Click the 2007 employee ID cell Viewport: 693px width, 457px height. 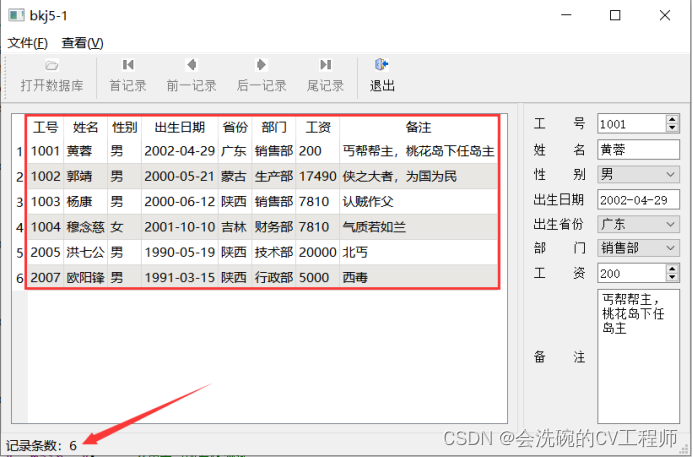[x=46, y=277]
